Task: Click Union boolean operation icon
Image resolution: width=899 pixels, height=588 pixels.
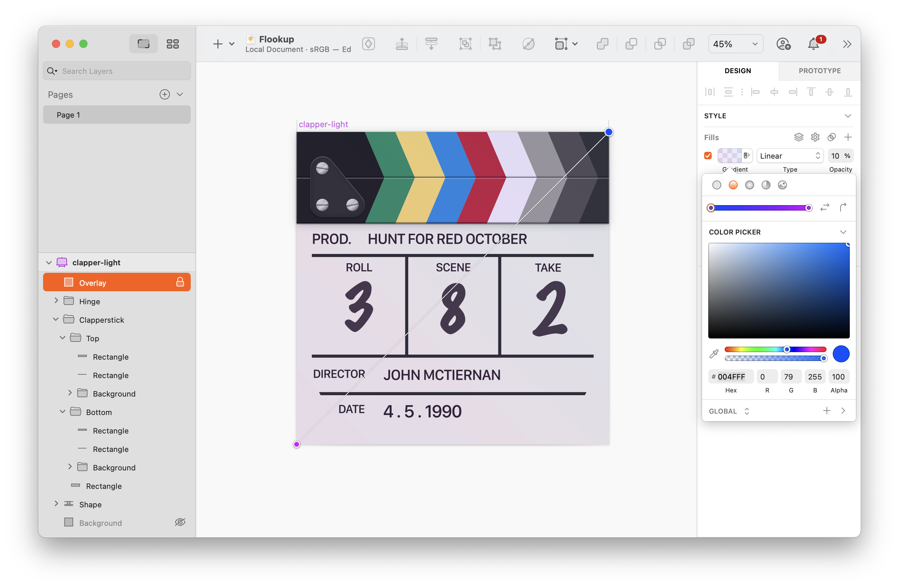Action: click(x=602, y=44)
